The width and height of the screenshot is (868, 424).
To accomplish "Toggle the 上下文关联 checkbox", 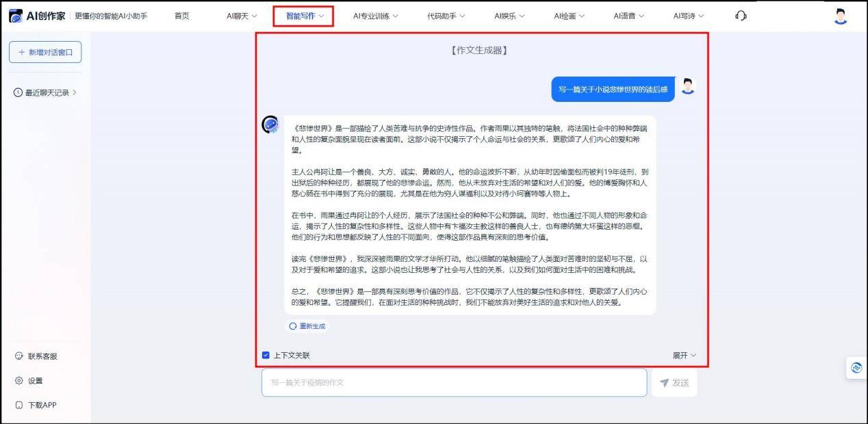I will (266, 355).
